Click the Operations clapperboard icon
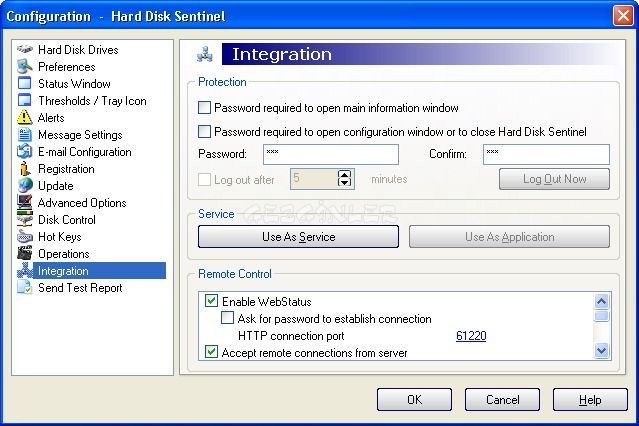 coord(24,253)
